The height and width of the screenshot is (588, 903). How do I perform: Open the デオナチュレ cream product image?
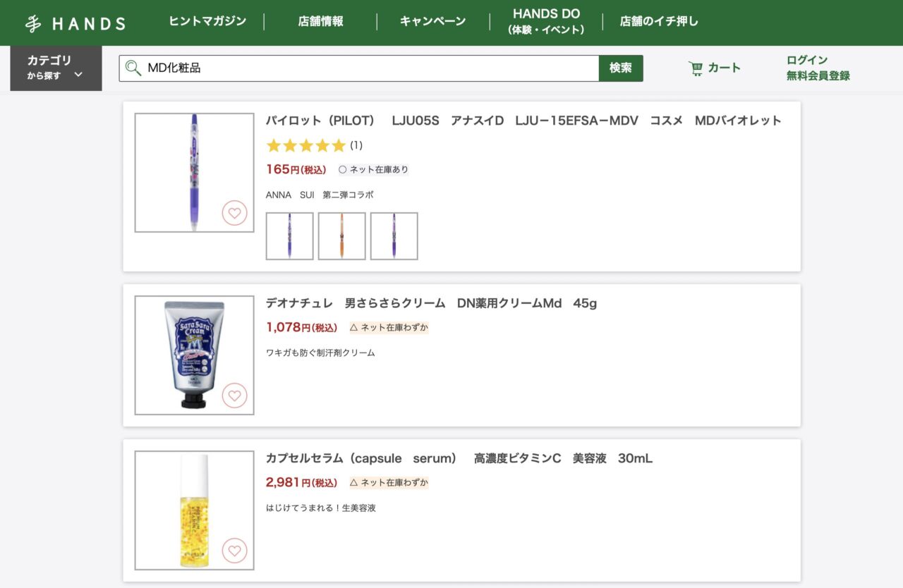[195, 355]
